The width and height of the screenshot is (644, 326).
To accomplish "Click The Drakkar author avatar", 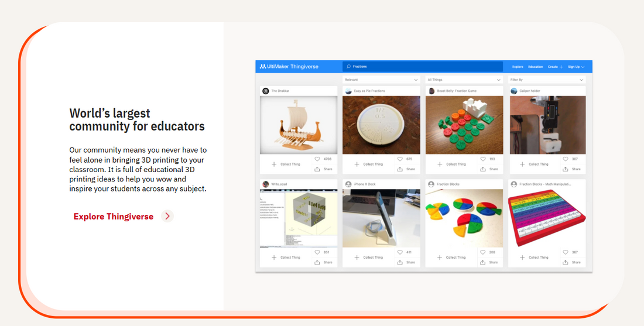I will click(x=266, y=91).
